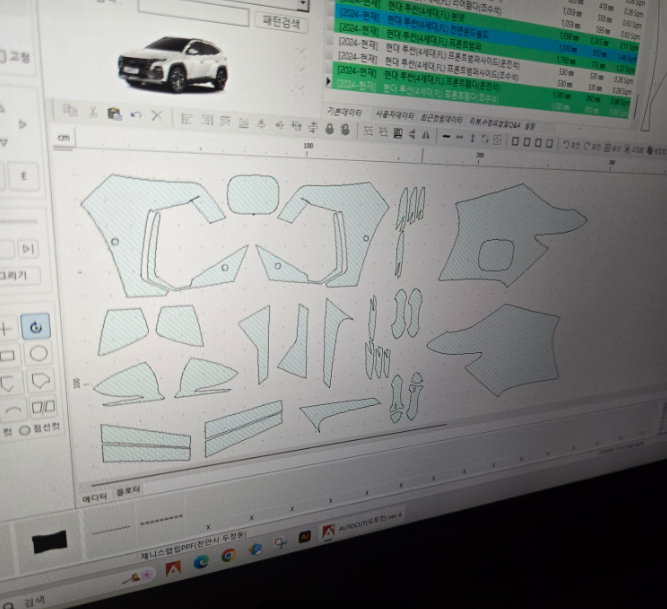Open Microsoft Edge from taskbar

pyautogui.click(x=201, y=562)
